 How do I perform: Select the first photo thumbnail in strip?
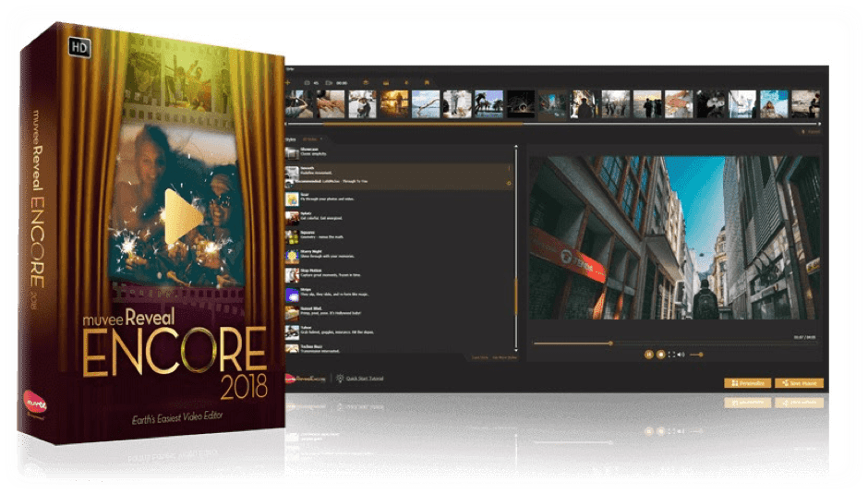(299, 104)
